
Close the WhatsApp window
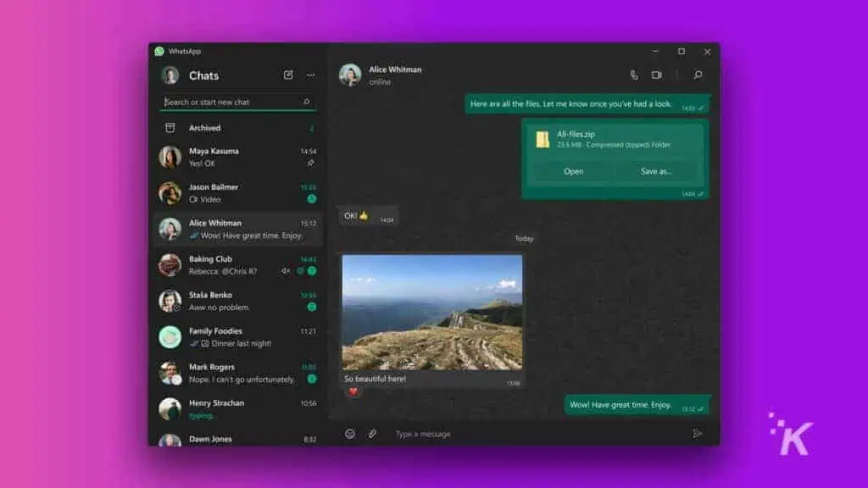(708, 52)
